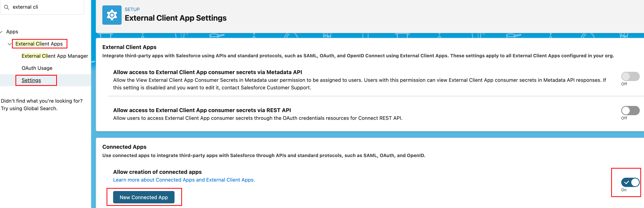Enable consumer secrets via Metadata API toggle
The height and width of the screenshot is (208, 644).
click(x=630, y=76)
